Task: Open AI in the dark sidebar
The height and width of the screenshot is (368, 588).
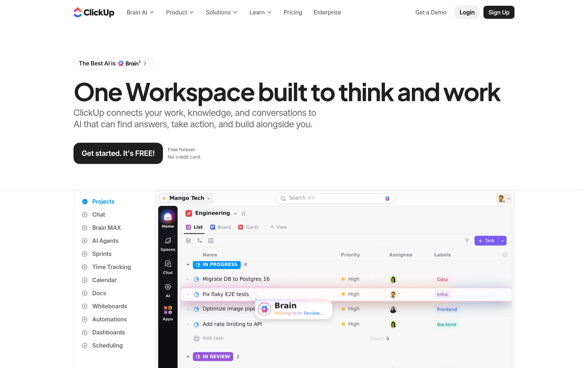Action: click(x=168, y=291)
